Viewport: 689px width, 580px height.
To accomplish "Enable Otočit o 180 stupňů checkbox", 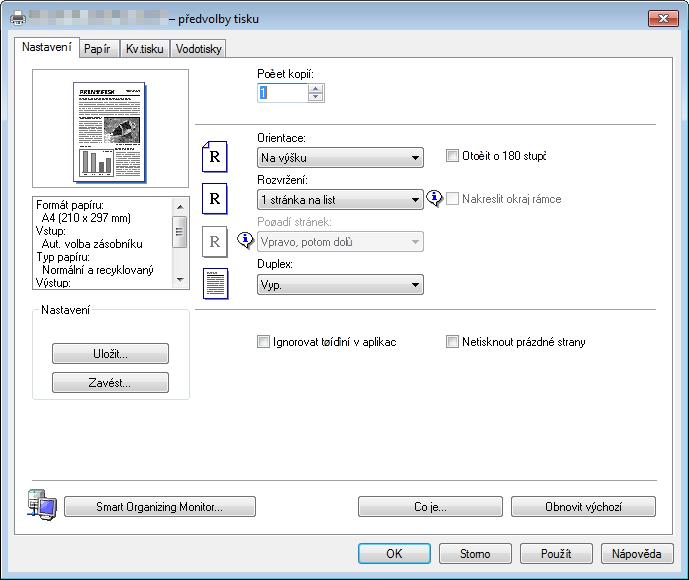I will pos(452,156).
